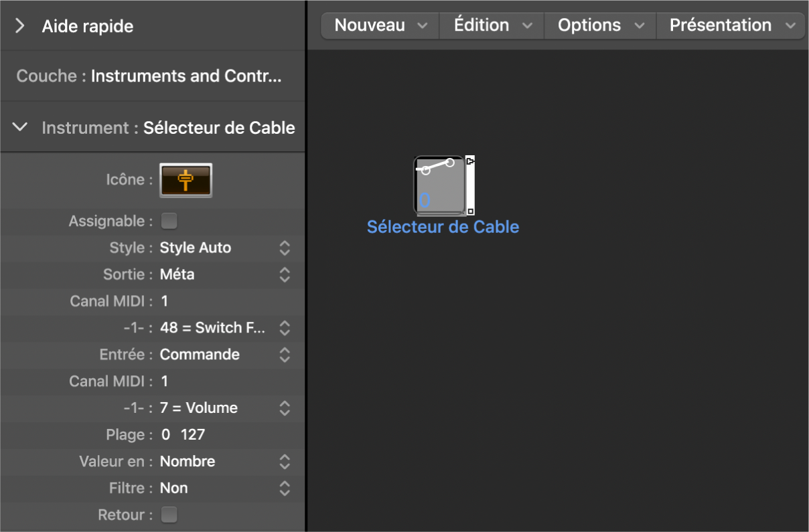Expand the Aide rapide section
The width and height of the screenshot is (809, 532).
point(20,26)
